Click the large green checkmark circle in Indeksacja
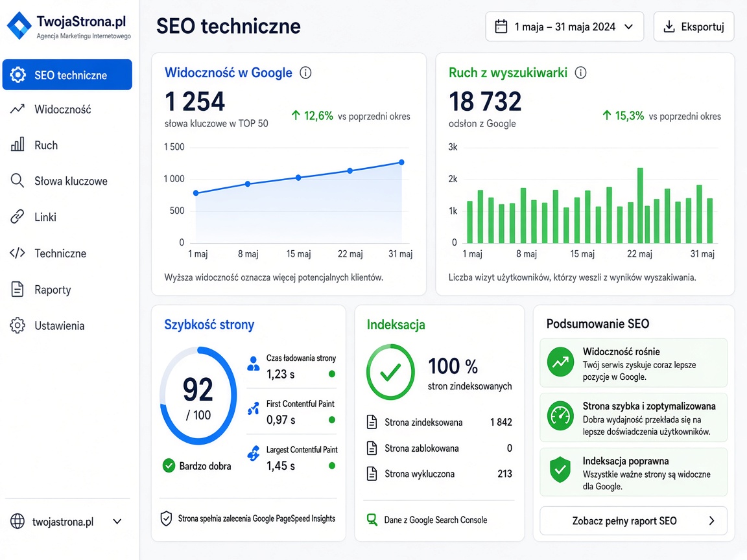 click(390, 372)
